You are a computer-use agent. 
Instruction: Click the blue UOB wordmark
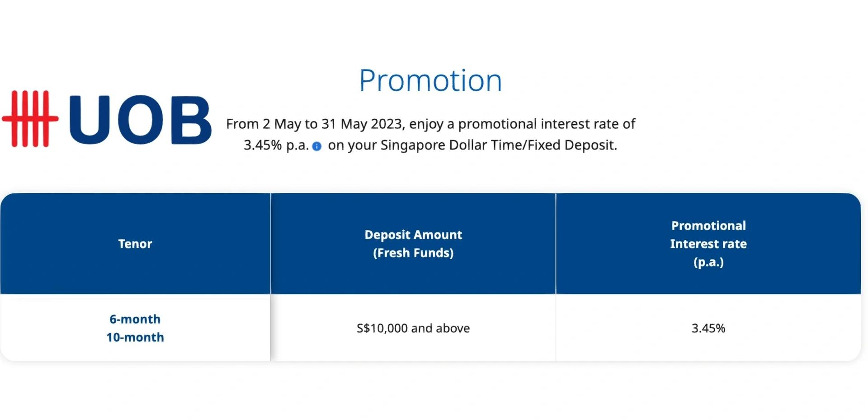coord(140,120)
